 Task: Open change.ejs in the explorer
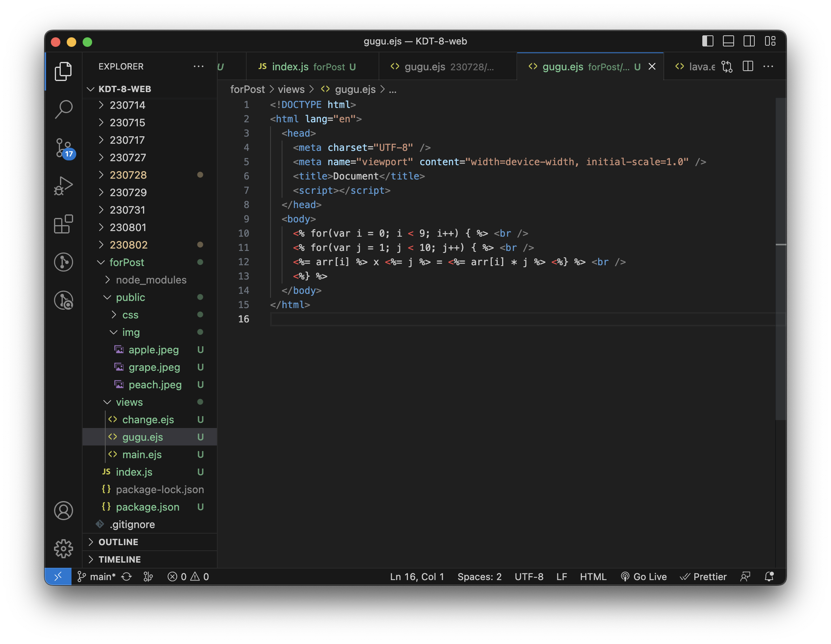(x=150, y=420)
